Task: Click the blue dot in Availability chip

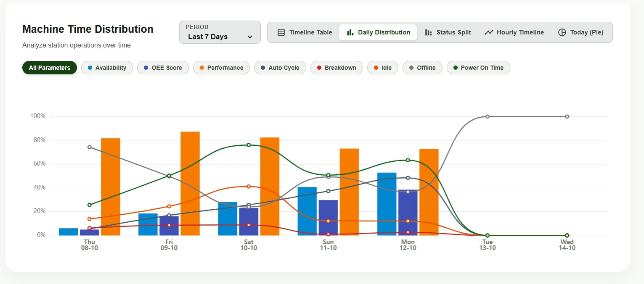Action: (x=90, y=68)
